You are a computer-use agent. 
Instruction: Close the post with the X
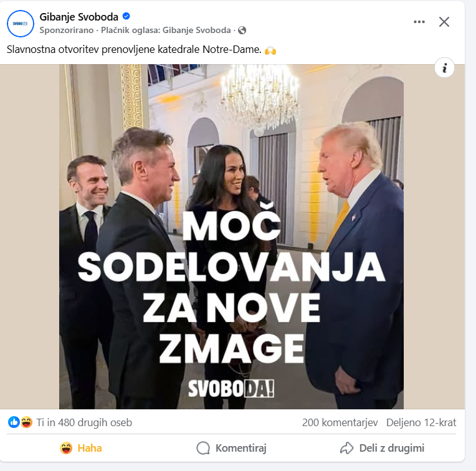coord(444,22)
